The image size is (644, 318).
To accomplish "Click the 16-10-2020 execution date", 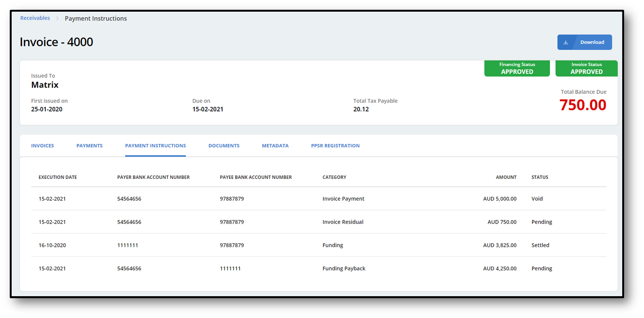I will pos(52,245).
